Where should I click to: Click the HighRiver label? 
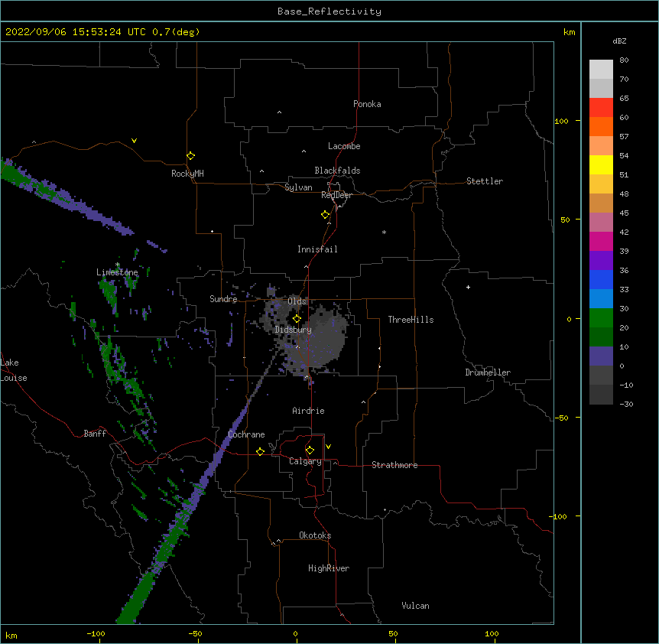tap(329, 568)
